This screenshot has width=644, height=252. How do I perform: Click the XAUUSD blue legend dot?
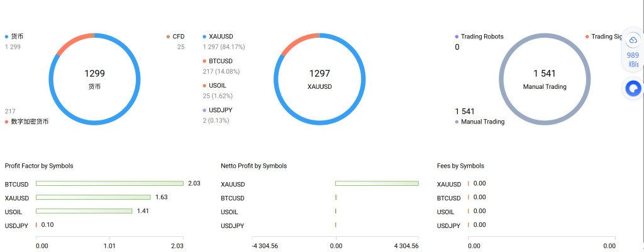[x=204, y=37]
